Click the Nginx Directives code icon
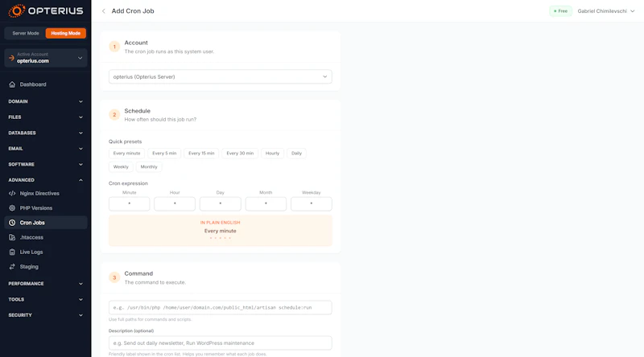Viewport: 644px width, 357px height. [12, 193]
